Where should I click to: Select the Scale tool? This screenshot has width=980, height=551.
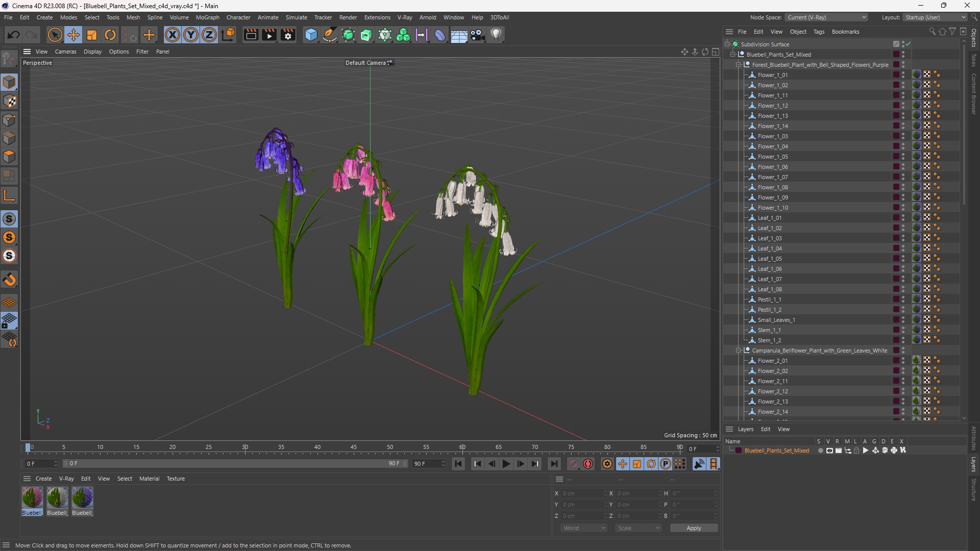point(92,35)
